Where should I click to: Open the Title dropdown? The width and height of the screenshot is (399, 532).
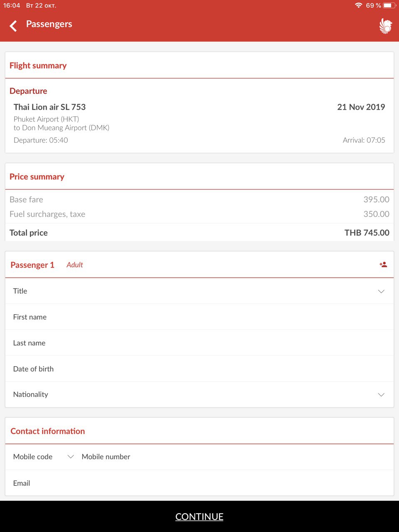click(x=199, y=291)
